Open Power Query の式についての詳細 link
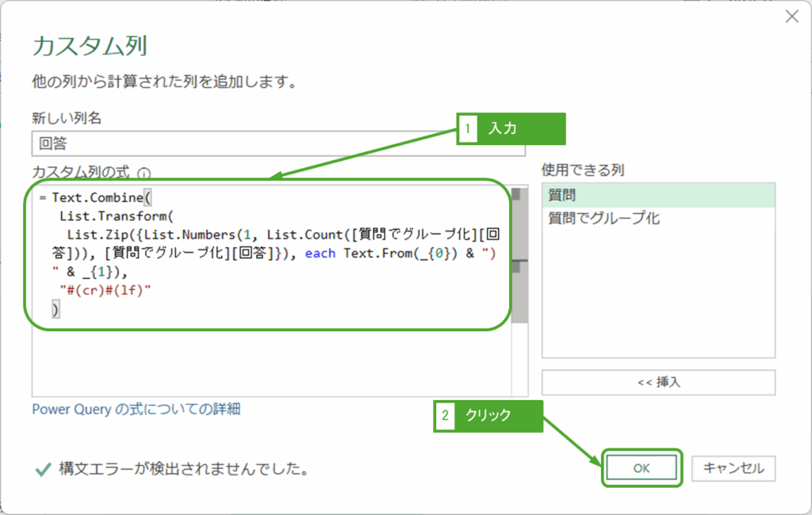Screen dimensions: 812x515 [x=136, y=409]
